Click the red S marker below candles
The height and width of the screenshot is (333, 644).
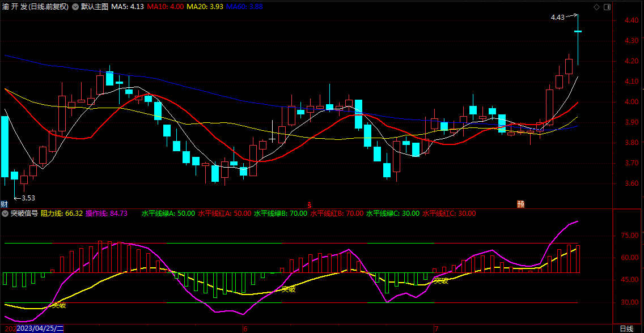coord(310,204)
